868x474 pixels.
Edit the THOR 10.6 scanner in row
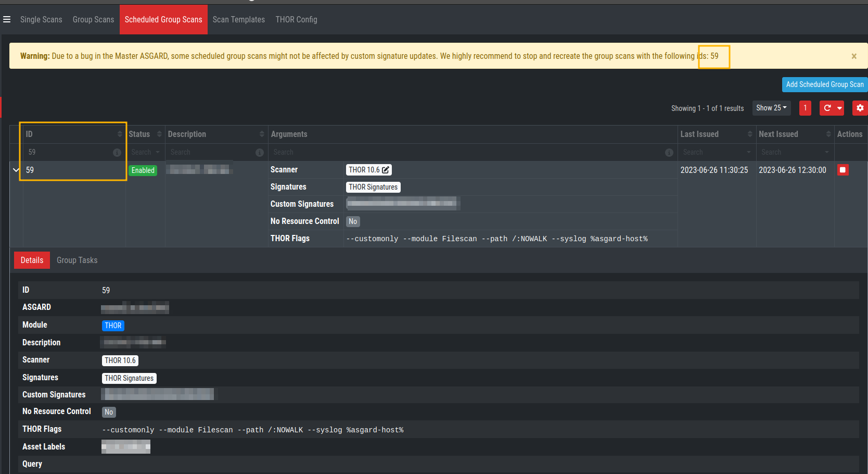pyautogui.click(x=386, y=170)
